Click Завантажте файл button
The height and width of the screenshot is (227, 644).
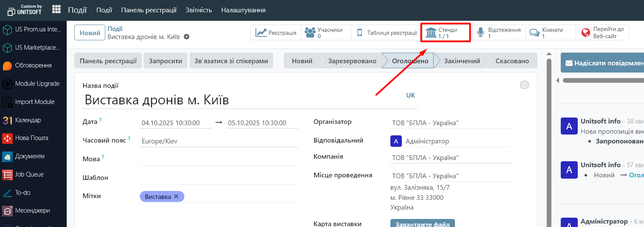423,223
